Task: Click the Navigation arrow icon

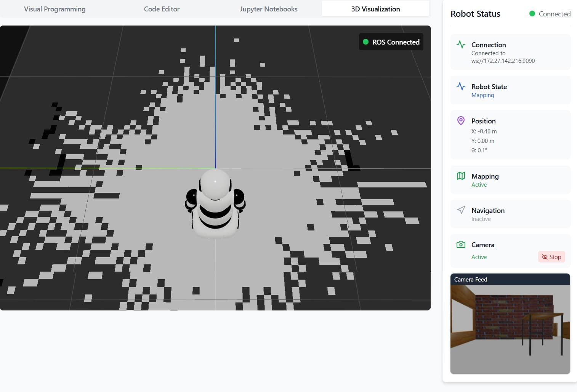Action: 461,210
